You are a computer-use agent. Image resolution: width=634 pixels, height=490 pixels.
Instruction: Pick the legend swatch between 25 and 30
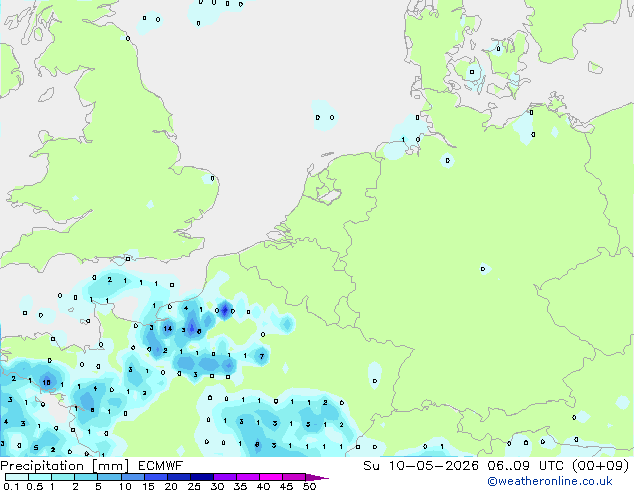point(202,477)
